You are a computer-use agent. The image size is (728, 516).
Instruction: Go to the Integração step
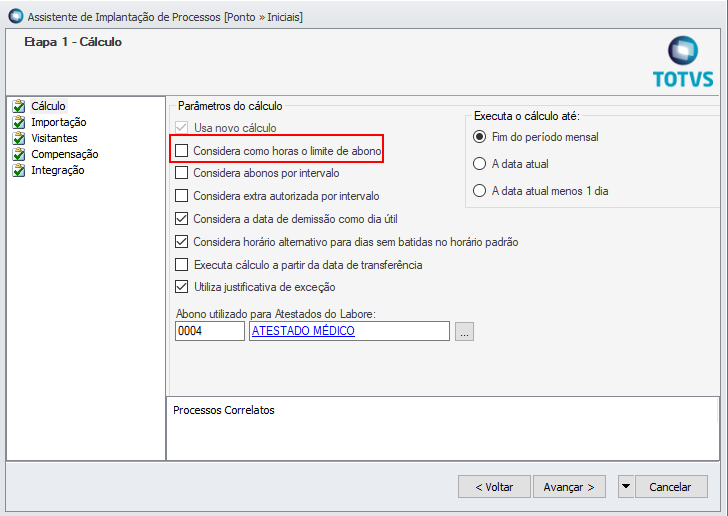[58, 170]
